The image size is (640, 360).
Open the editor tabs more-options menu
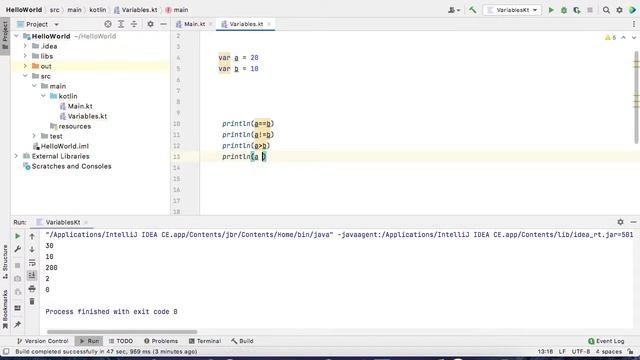pyautogui.click(x=634, y=24)
